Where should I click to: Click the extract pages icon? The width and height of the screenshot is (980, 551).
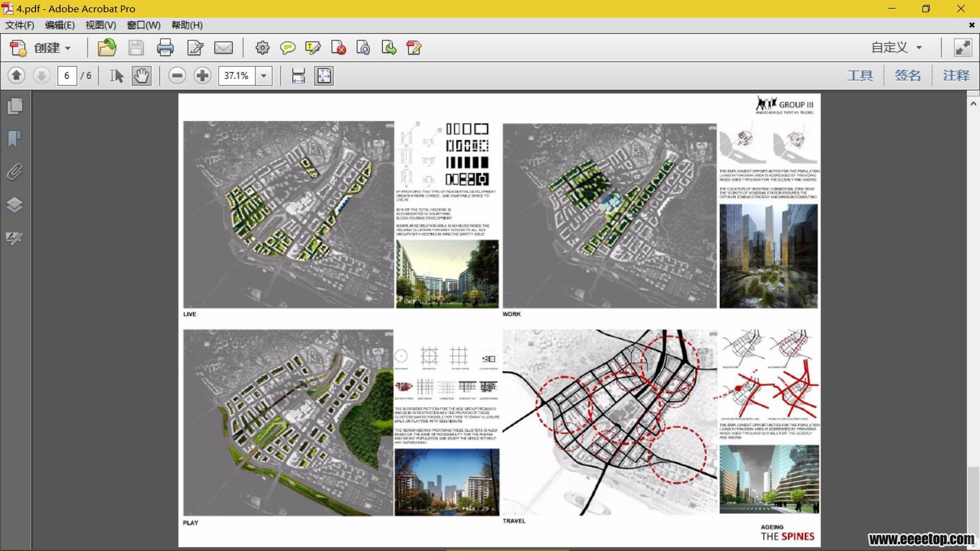click(x=389, y=48)
